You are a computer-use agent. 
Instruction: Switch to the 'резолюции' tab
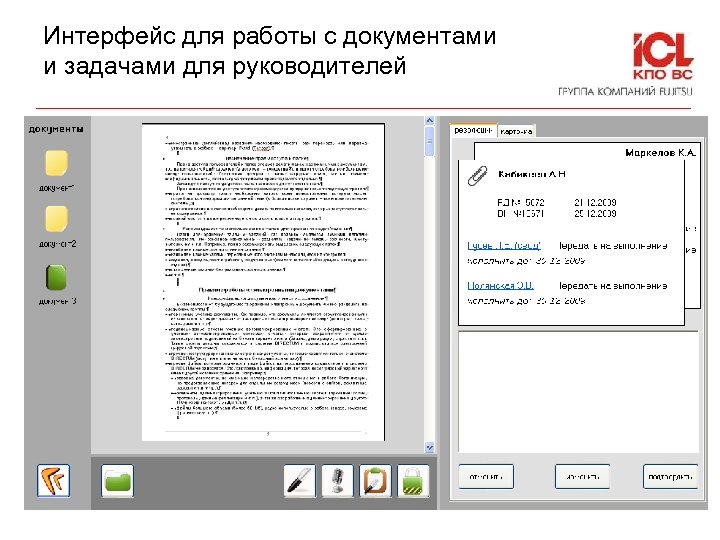pyautogui.click(x=473, y=130)
